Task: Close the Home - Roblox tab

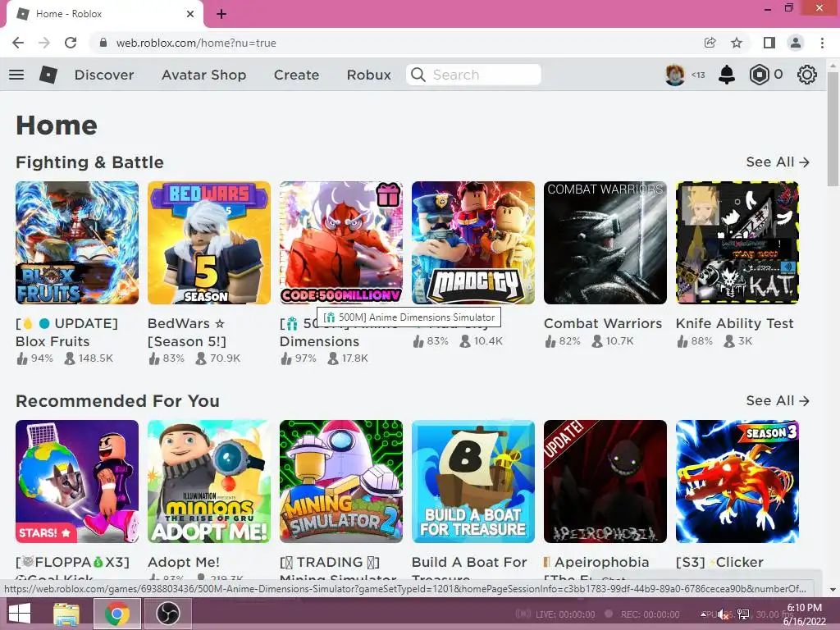Action: (x=190, y=14)
